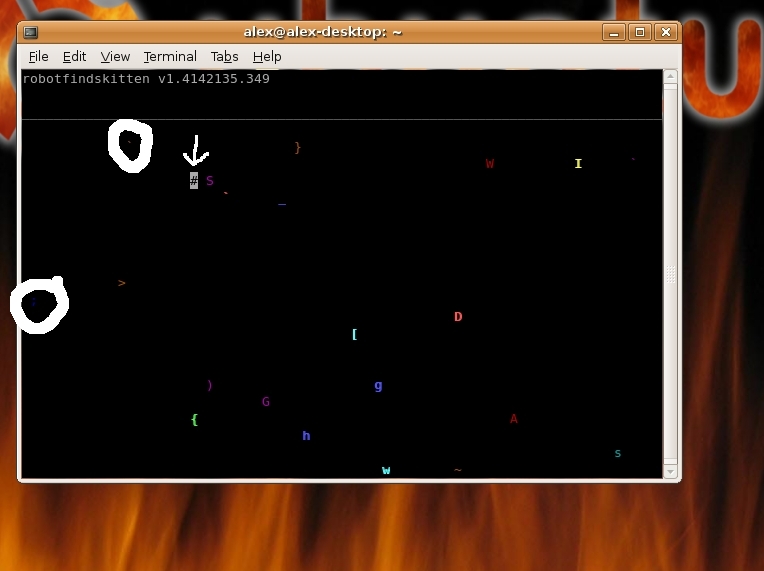
Task: Click the blue lowercase g character
Action: pos(378,386)
